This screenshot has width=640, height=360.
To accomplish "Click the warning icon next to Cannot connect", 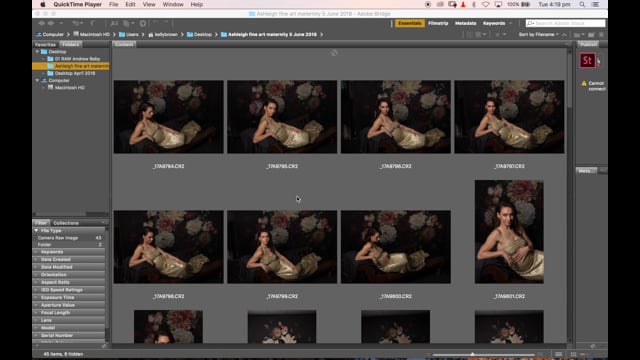I will 584,83.
